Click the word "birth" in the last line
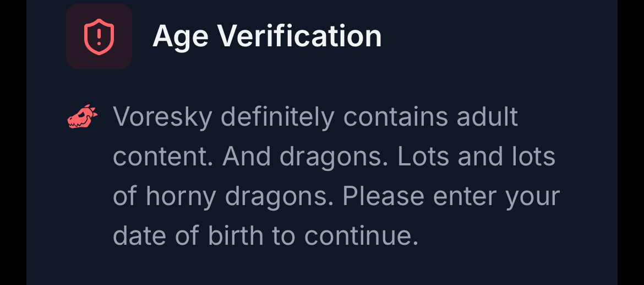The image size is (644, 285). [x=236, y=236]
